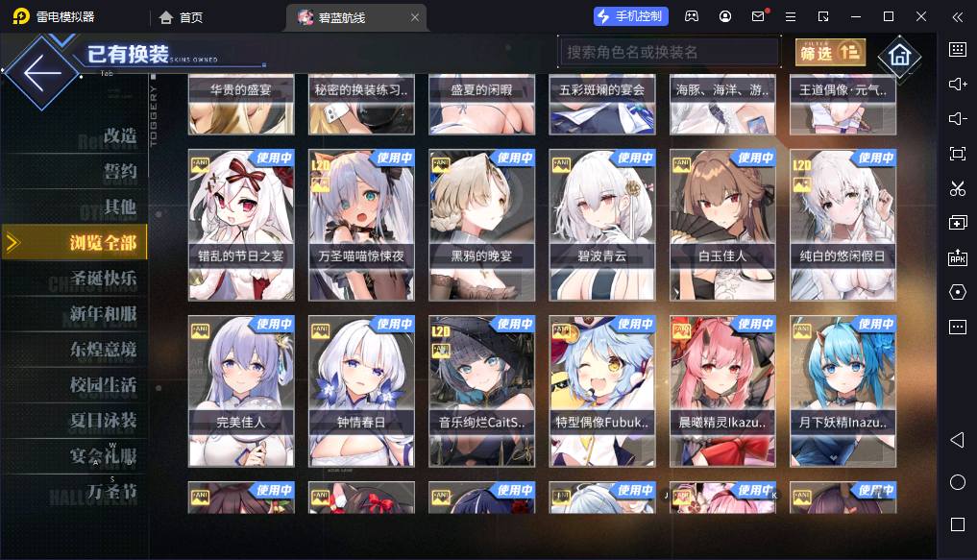Open the 筛选 filter button
This screenshot has width=977, height=560.
pyautogui.click(x=831, y=52)
